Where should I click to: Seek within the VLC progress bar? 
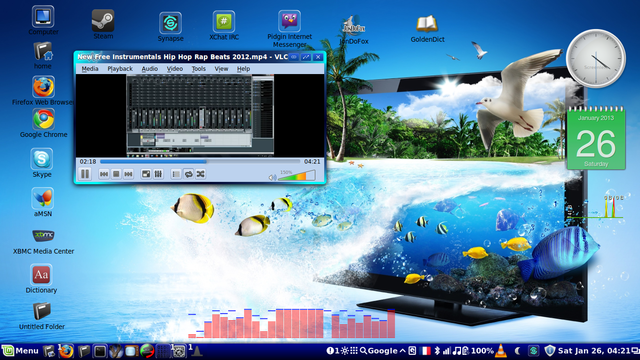(200, 162)
